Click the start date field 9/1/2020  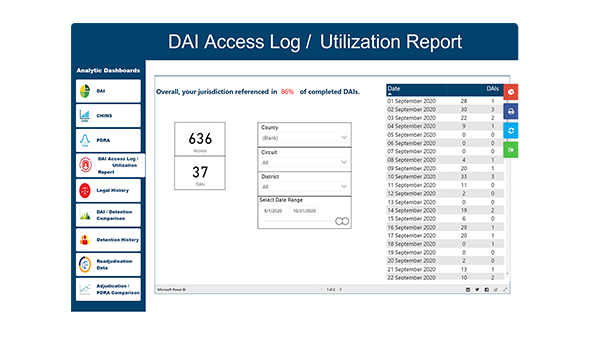pyautogui.click(x=275, y=211)
